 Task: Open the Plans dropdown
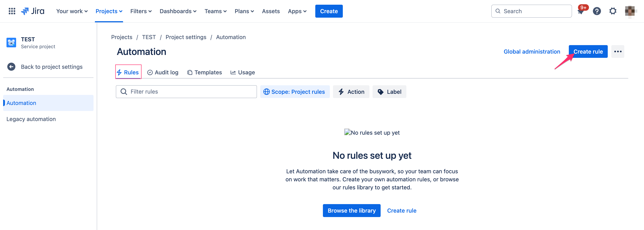click(244, 11)
